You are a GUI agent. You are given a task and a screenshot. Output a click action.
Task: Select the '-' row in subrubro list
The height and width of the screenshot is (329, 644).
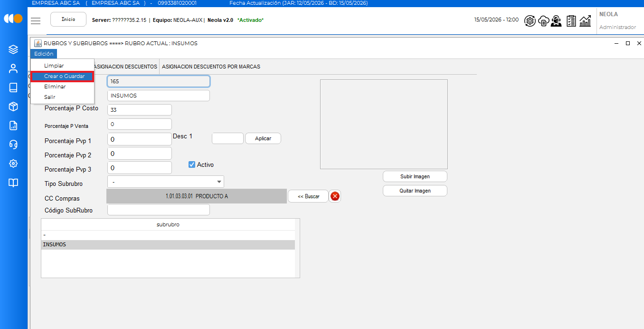pos(168,235)
